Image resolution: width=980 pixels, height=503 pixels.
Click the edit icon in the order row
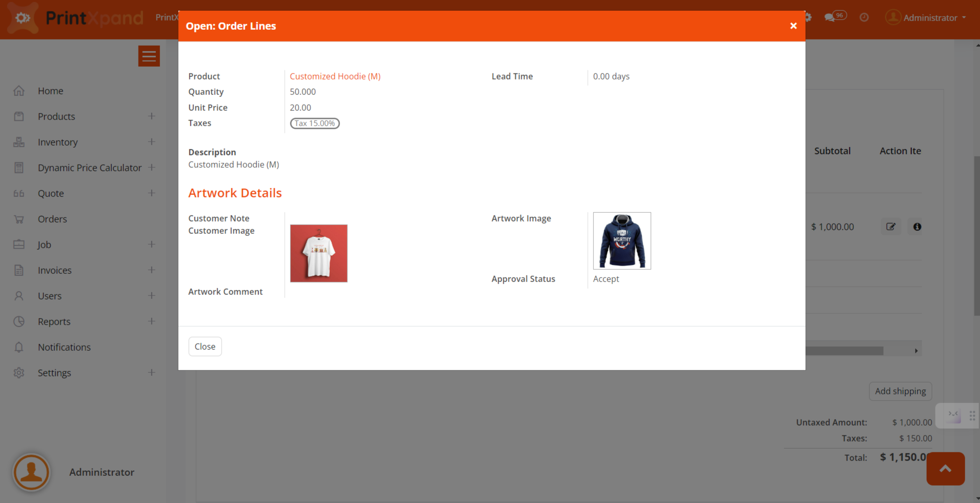tap(891, 227)
